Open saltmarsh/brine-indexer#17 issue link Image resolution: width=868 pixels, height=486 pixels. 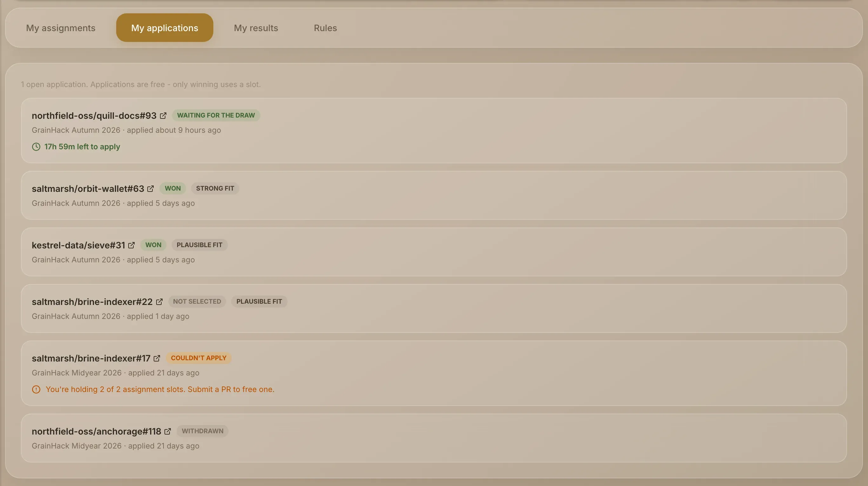coord(91,358)
